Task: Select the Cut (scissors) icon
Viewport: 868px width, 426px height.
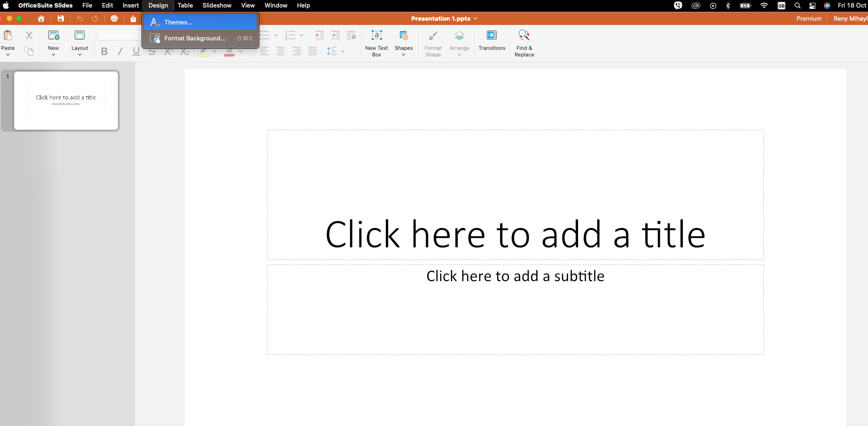Action: pyautogui.click(x=29, y=35)
